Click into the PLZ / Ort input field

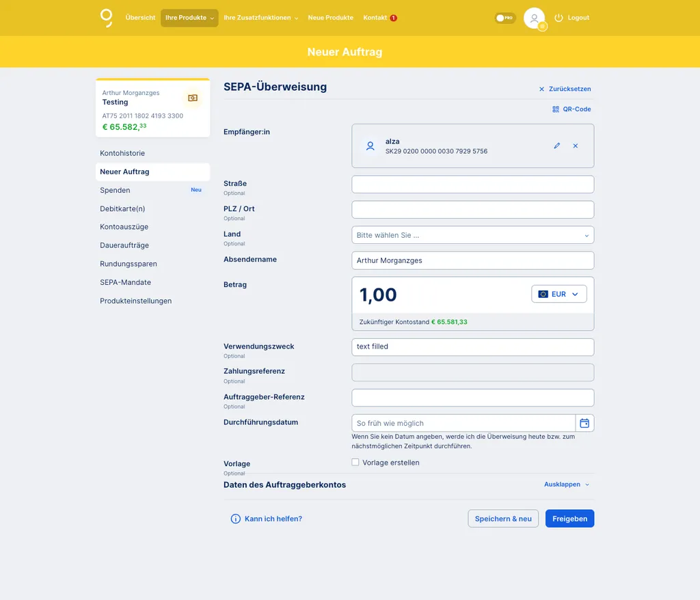(473, 210)
